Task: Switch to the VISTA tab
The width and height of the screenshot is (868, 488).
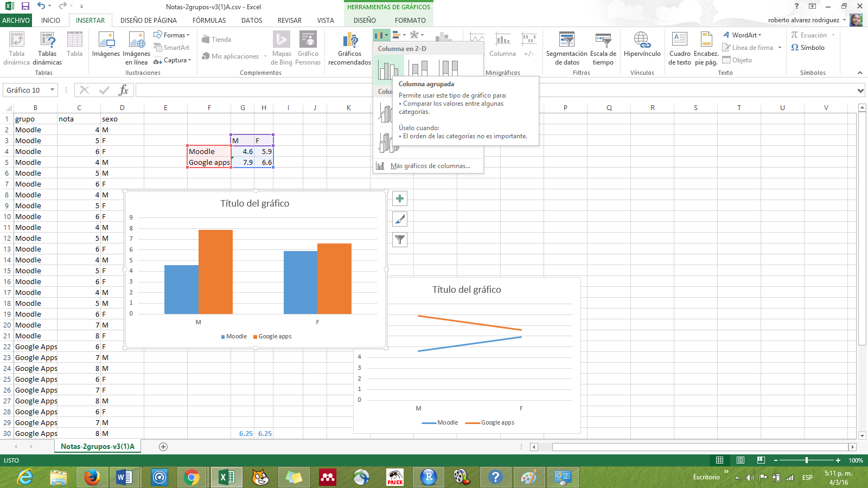Action: pos(325,20)
